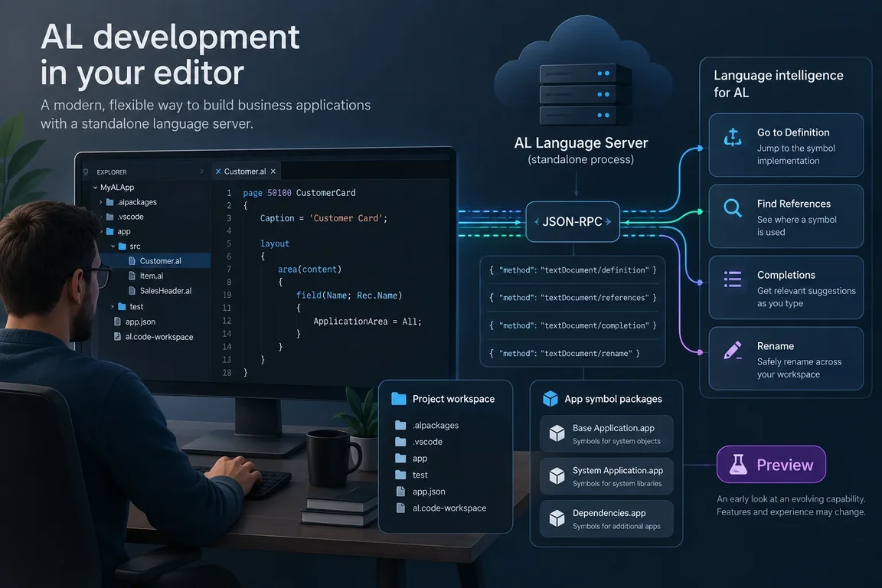Image resolution: width=882 pixels, height=588 pixels.
Task: Expand the test folder in Explorer
Action: click(x=113, y=307)
